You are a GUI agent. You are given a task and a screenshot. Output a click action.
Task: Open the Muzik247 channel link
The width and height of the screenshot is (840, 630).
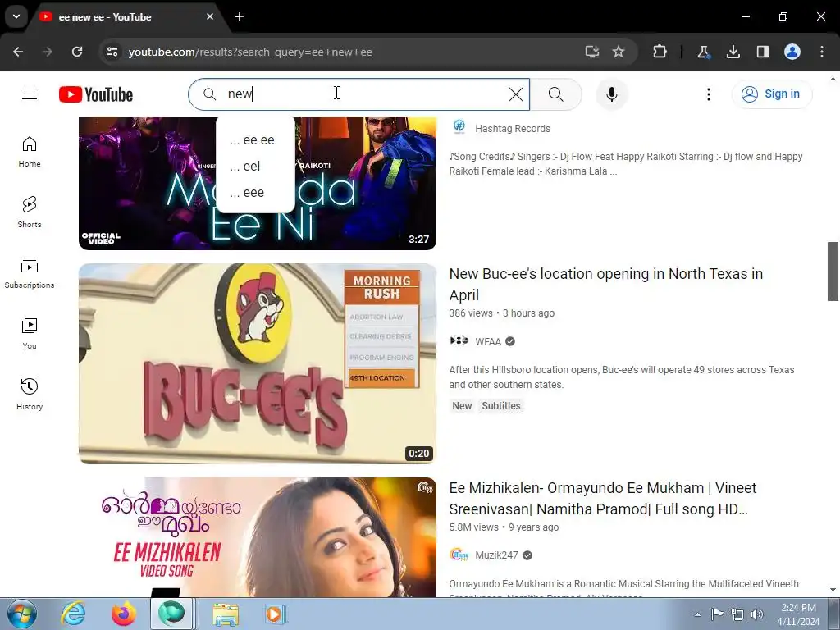pyautogui.click(x=496, y=555)
